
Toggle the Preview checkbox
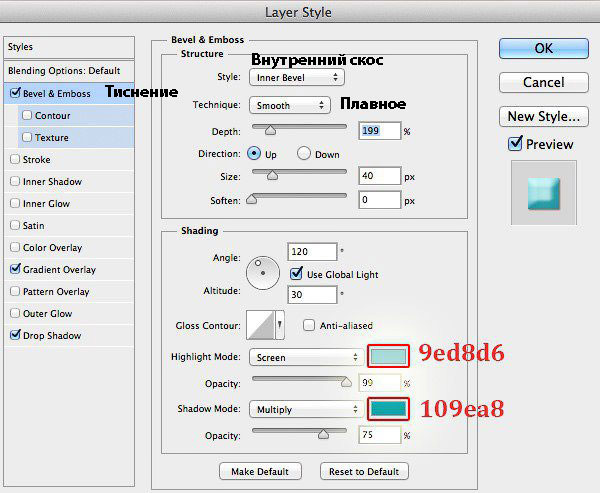[x=515, y=143]
